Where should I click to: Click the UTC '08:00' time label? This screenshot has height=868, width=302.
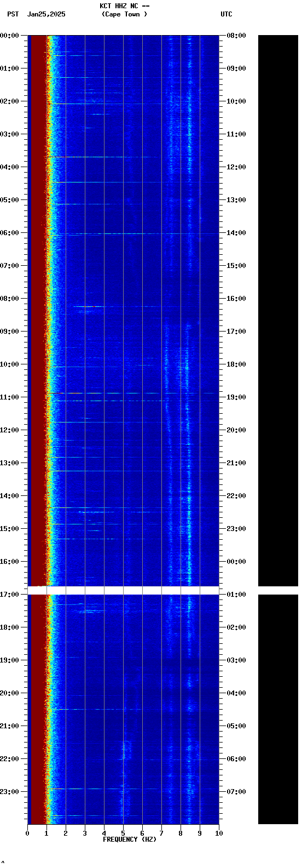point(236,36)
